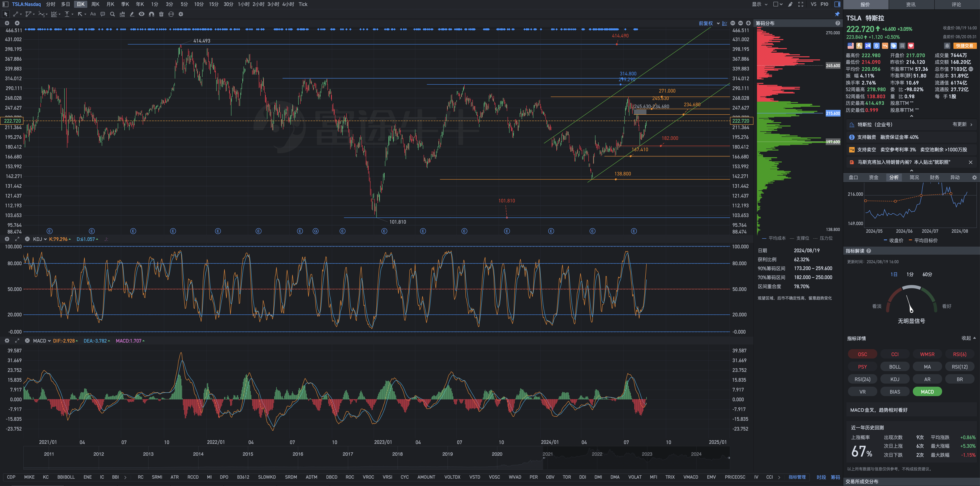Open the quote panel settings gear
The image size is (980, 486).
pyautogui.click(x=974, y=178)
